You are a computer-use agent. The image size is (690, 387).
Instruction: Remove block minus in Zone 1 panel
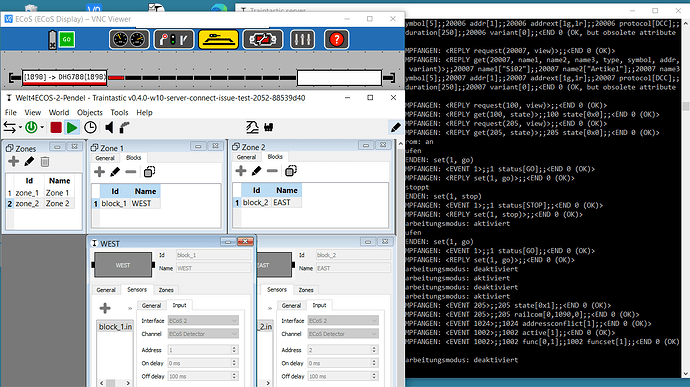pos(131,172)
